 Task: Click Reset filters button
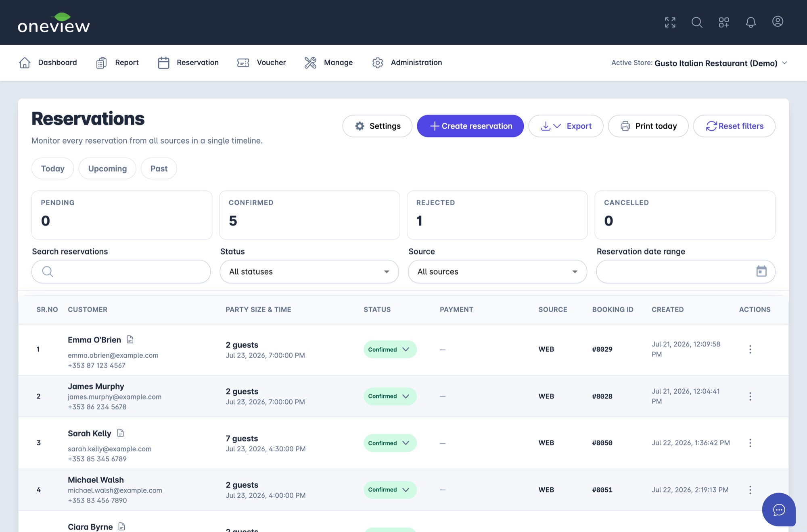(734, 126)
